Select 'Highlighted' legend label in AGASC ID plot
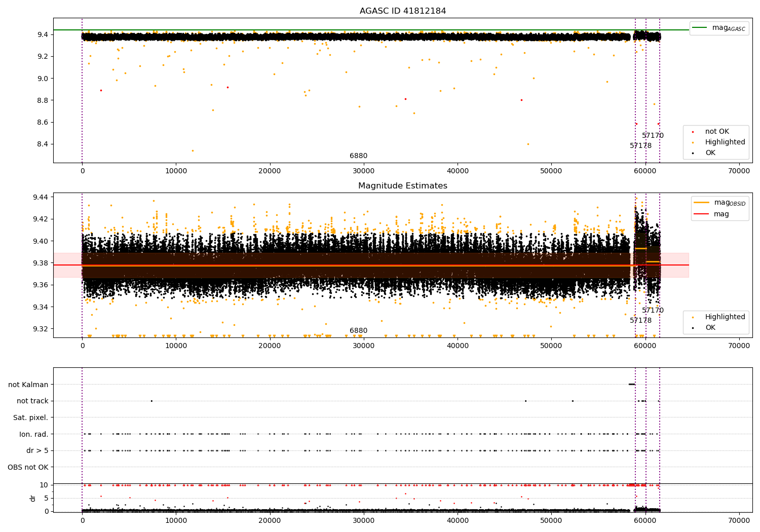Image resolution: width=760 pixels, height=532 pixels. coord(725,142)
